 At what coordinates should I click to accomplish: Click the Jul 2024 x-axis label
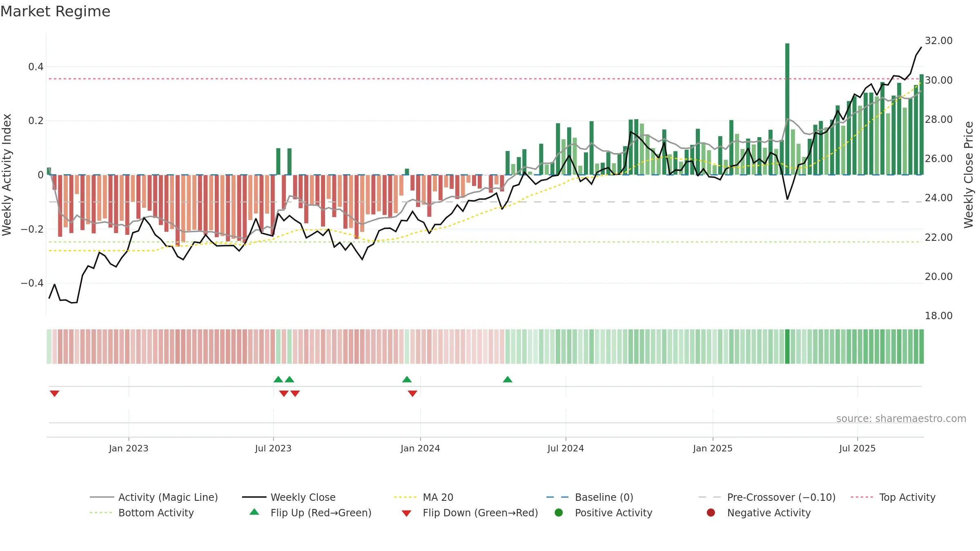click(566, 448)
